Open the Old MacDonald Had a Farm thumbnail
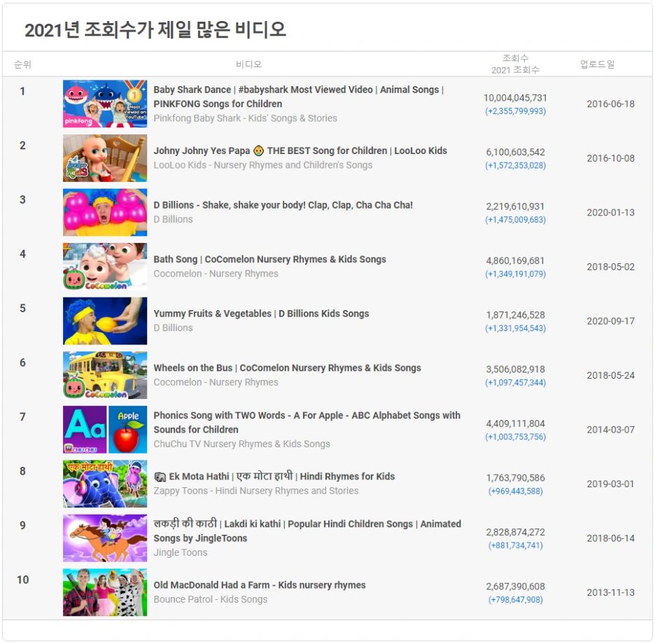Image resolution: width=655 pixels, height=644 pixels. tap(105, 593)
